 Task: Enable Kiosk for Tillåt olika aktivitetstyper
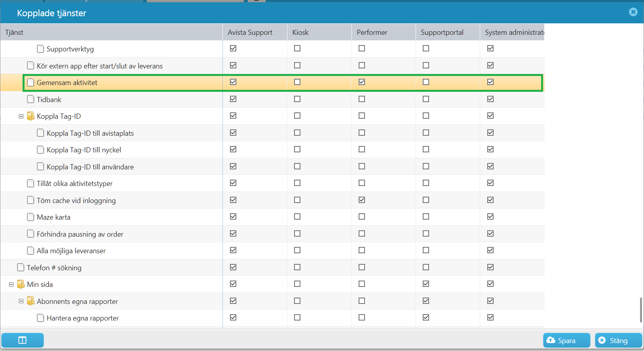pos(297,183)
